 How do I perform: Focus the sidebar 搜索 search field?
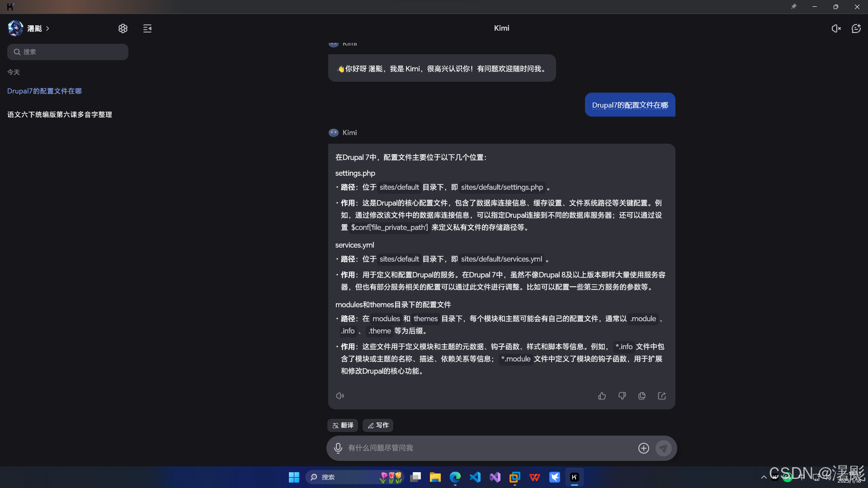click(x=68, y=52)
